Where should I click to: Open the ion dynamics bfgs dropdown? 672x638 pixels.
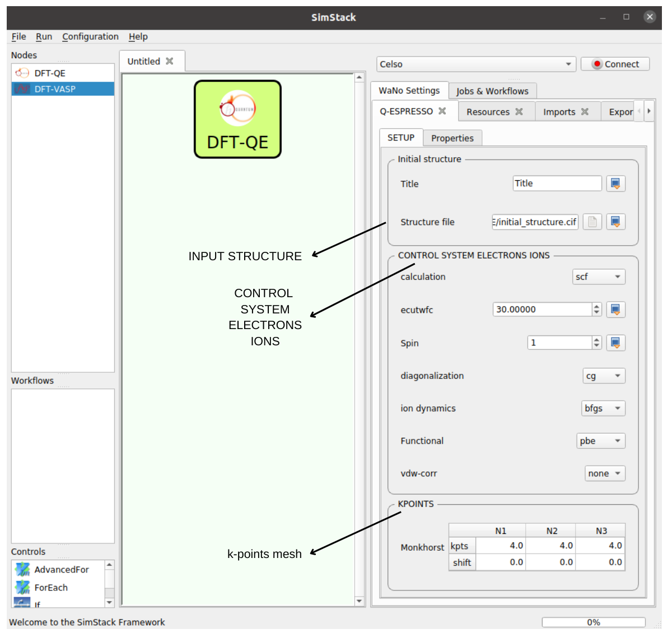coord(603,408)
